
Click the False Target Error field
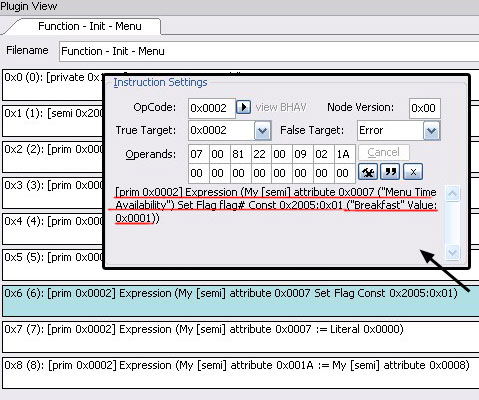tap(390, 130)
